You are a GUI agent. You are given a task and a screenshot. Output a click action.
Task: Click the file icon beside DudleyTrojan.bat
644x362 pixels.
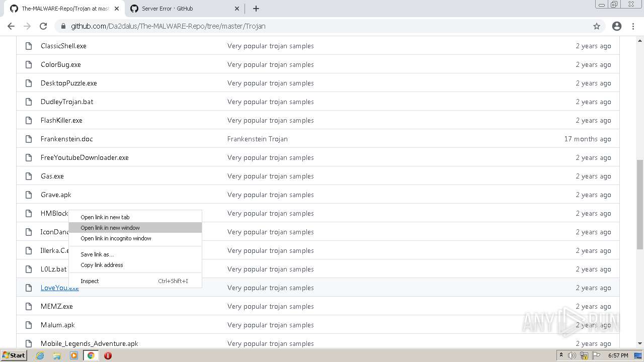(x=29, y=102)
